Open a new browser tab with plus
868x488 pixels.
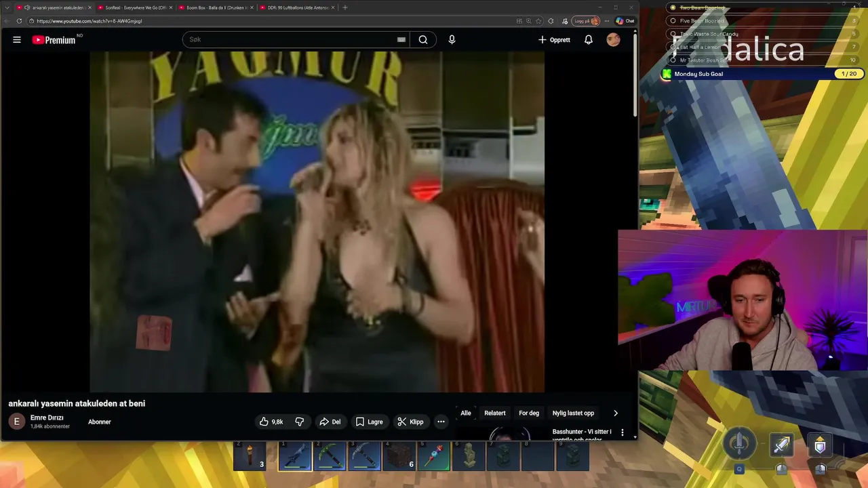345,7
